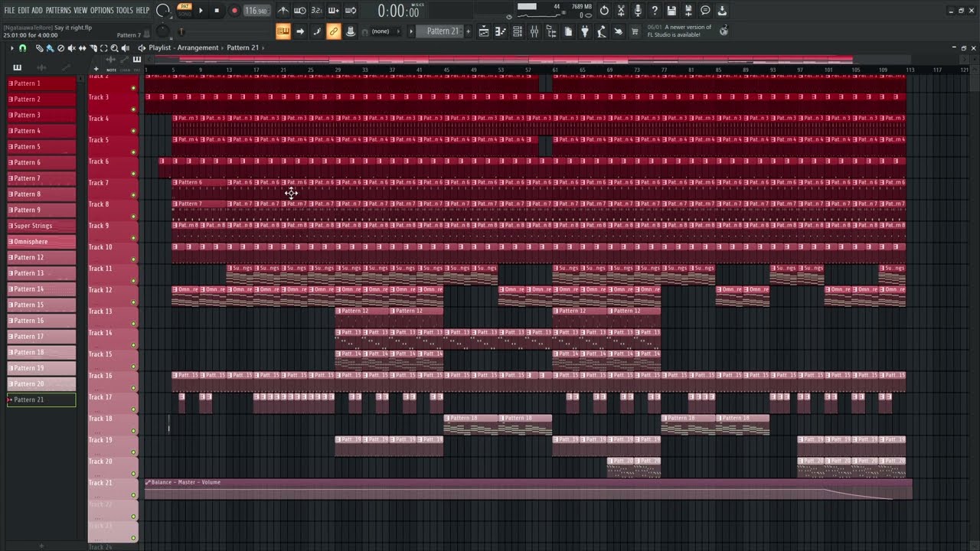
Task: Open the chat bubble icon
Action: click(x=705, y=11)
